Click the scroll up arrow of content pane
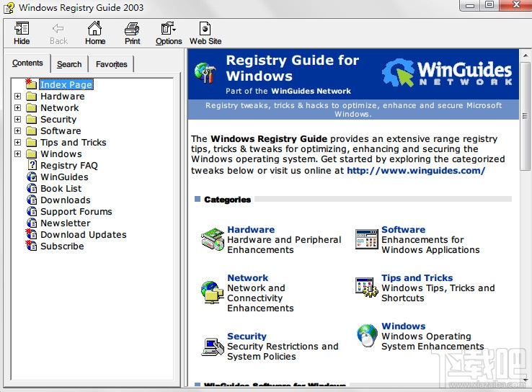Image resolution: width=532 pixels, height=392 pixels. (x=525, y=55)
